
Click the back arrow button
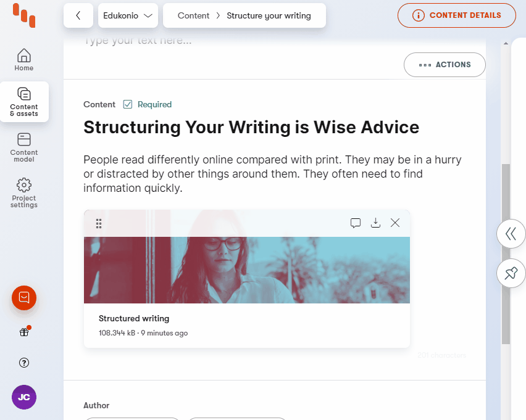pos(78,15)
